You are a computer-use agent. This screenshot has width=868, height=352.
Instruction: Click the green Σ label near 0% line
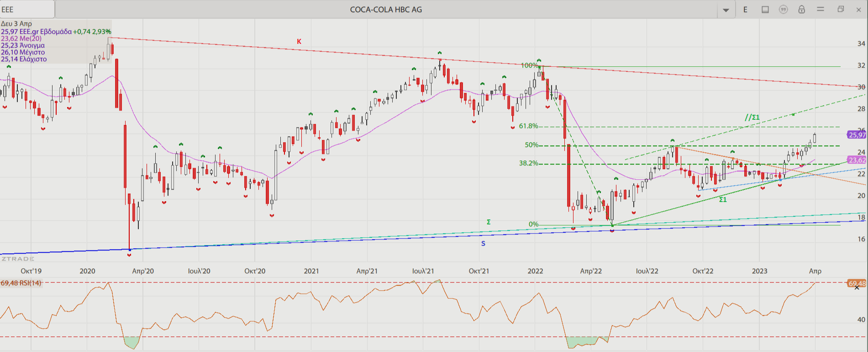point(489,222)
